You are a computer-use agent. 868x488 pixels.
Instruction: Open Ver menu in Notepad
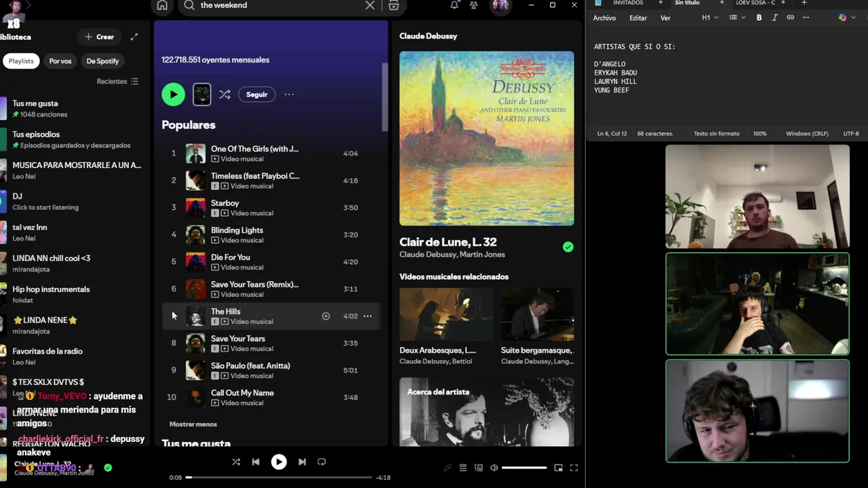click(x=665, y=18)
